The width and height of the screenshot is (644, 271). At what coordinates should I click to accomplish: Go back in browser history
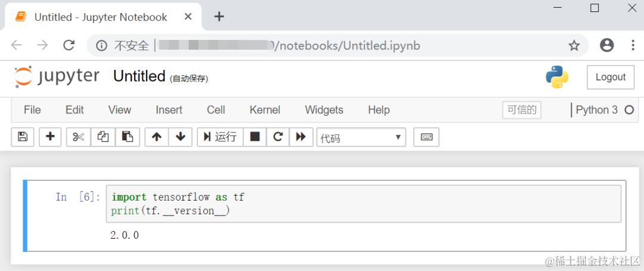click(17, 45)
